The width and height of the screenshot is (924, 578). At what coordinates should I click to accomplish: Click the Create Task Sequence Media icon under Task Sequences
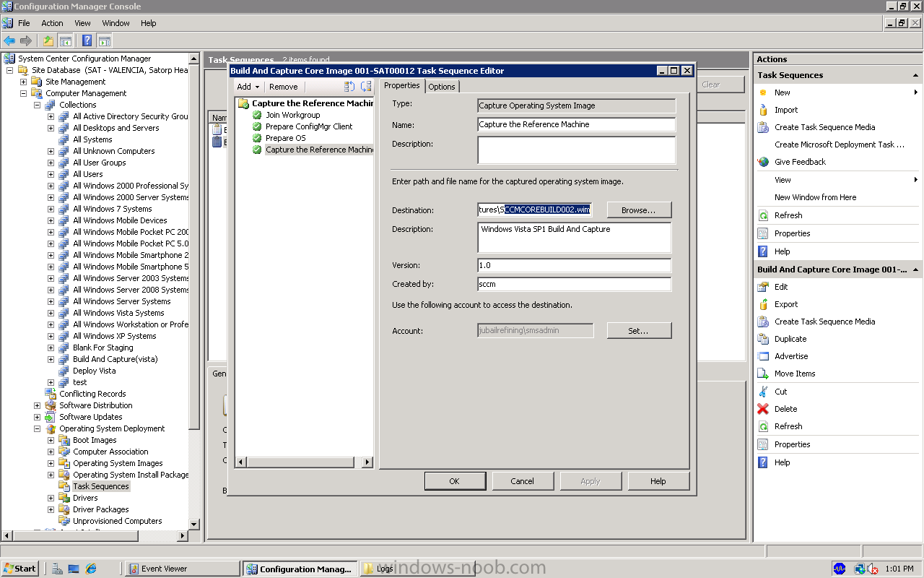tap(763, 127)
